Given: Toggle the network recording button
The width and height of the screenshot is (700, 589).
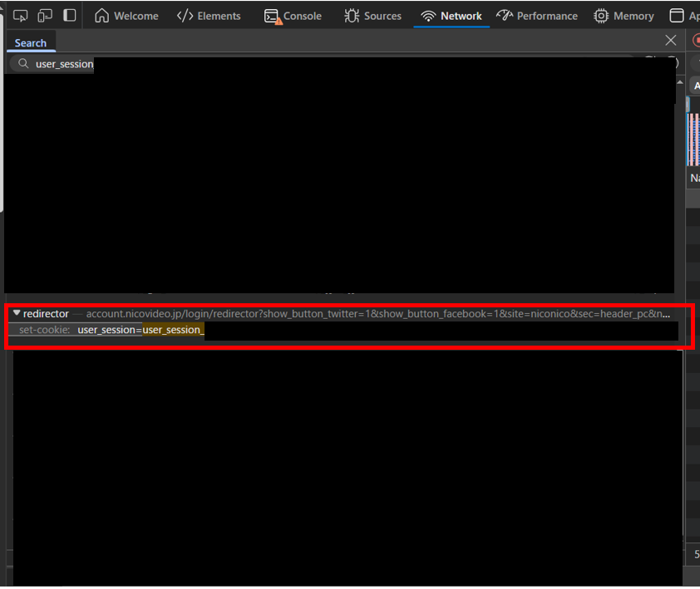Looking at the screenshot, I should (696, 41).
